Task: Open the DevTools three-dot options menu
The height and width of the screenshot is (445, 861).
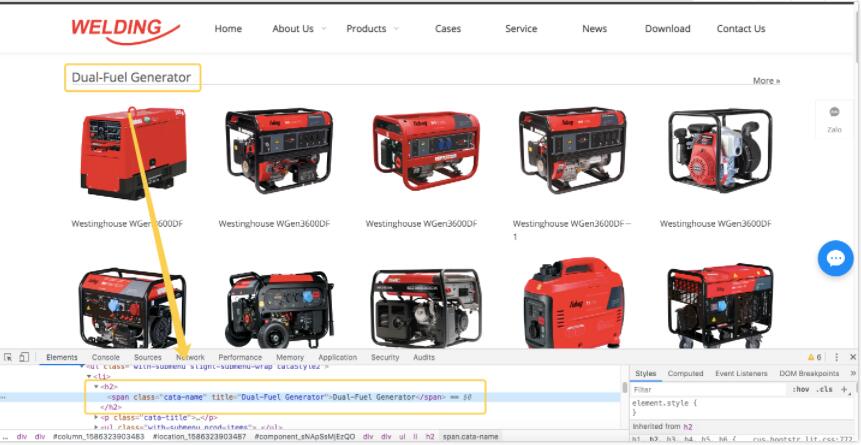Action: [x=837, y=357]
